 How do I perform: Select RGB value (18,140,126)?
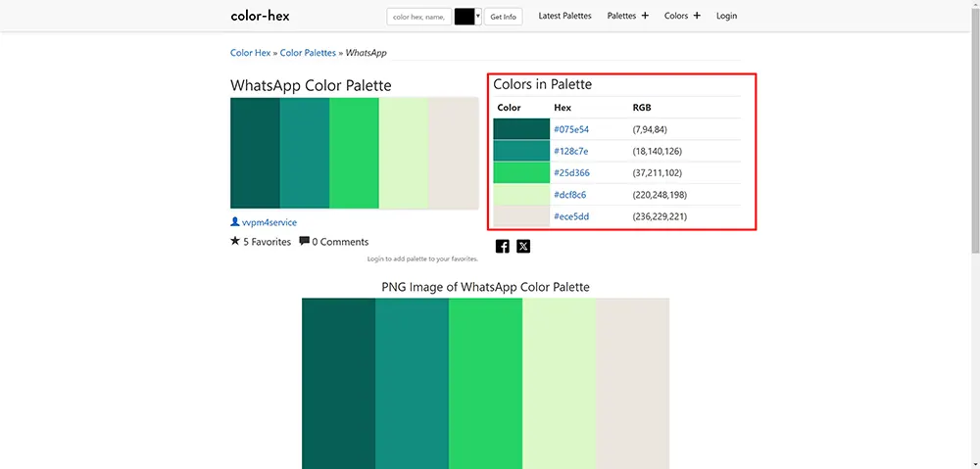658,151
